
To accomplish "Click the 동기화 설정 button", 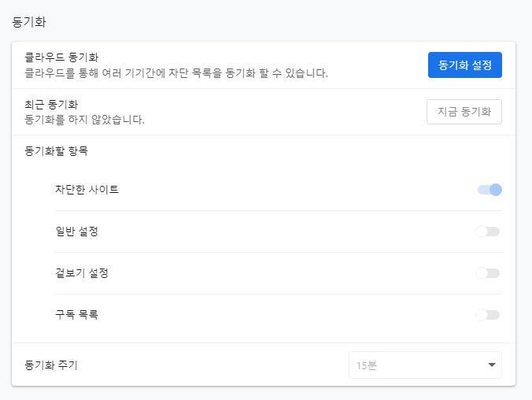I will click(465, 65).
